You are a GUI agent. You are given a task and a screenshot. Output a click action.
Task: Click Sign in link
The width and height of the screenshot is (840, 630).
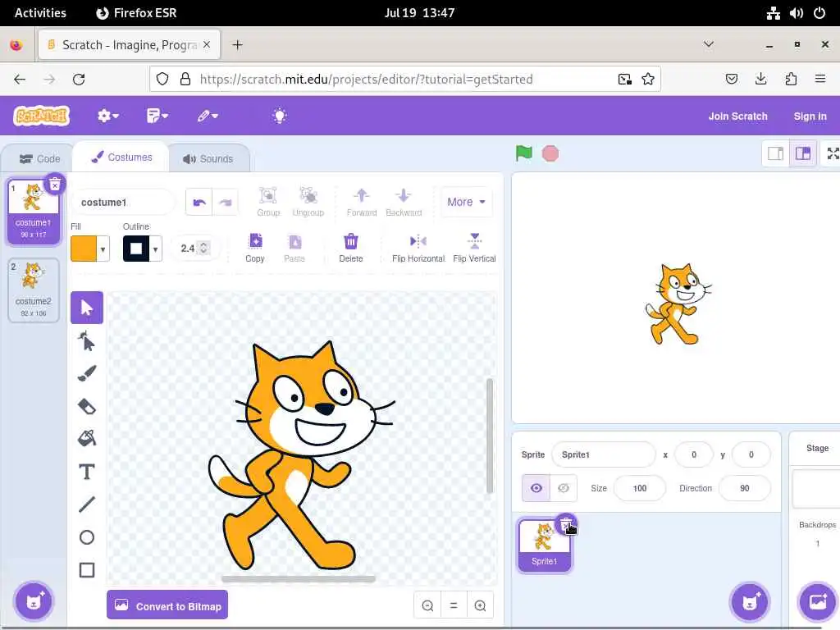(x=810, y=116)
